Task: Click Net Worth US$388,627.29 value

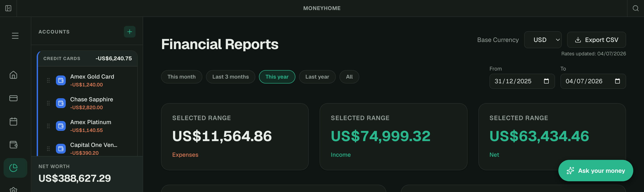Action: (x=74, y=178)
